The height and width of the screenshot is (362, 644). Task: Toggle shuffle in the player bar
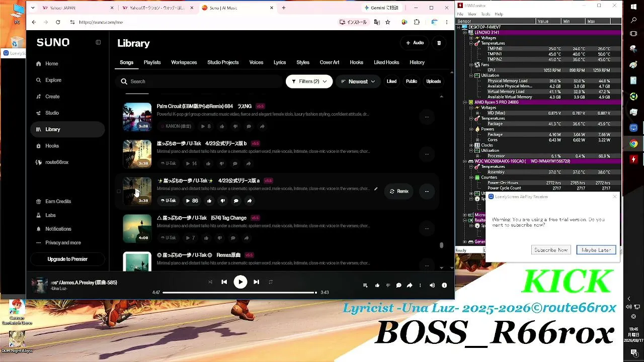210,282
